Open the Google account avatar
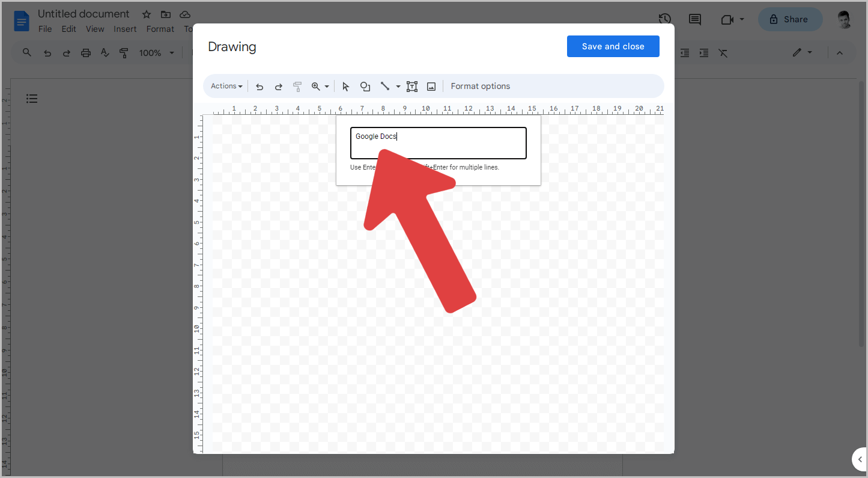 845,19
